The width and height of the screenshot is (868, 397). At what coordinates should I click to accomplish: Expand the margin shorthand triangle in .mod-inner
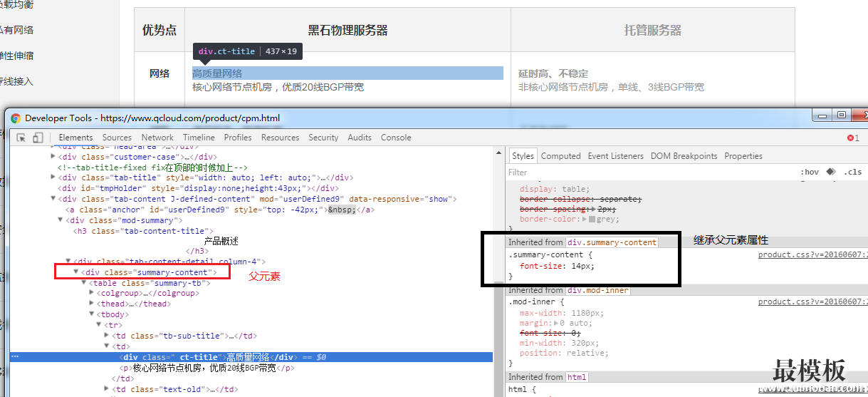(x=556, y=323)
